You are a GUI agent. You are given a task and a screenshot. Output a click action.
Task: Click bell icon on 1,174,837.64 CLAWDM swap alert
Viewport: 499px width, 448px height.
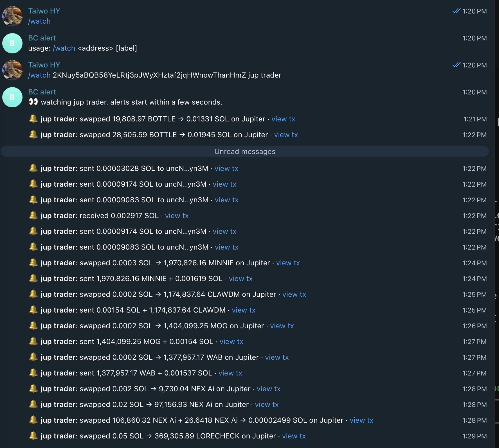coord(33,294)
